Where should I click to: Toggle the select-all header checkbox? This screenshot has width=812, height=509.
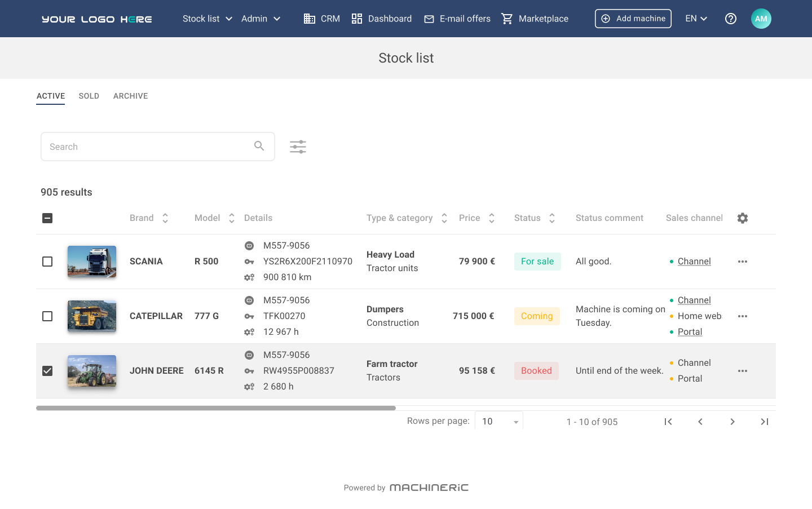tap(47, 218)
